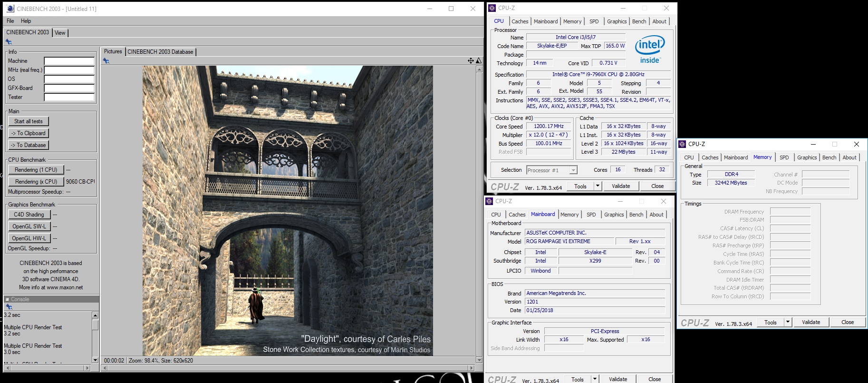868x383 pixels.
Task: Open the Processor #1 selection dropdown
Action: click(573, 170)
